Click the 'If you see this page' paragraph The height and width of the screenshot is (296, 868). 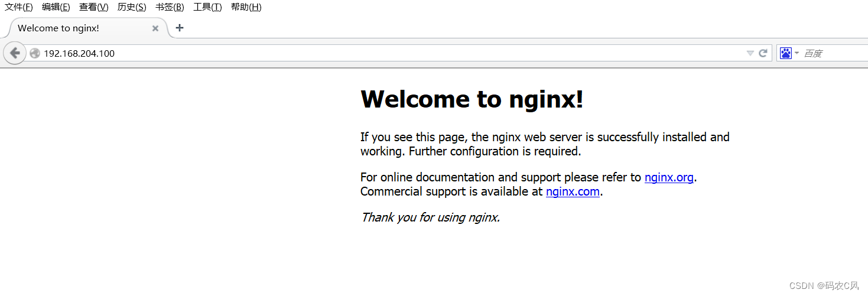545,144
